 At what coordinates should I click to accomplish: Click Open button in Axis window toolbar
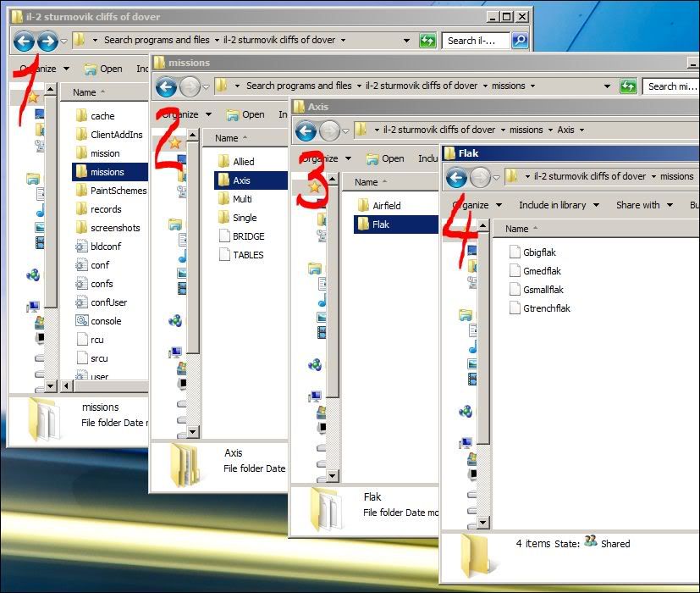coord(385,158)
